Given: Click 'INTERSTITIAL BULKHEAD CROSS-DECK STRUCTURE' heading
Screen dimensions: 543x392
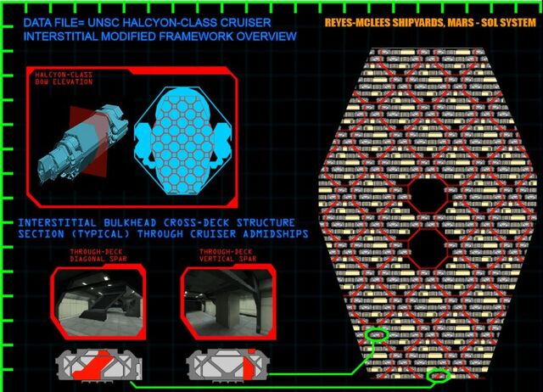Looking at the screenshot, I should (156, 222).
